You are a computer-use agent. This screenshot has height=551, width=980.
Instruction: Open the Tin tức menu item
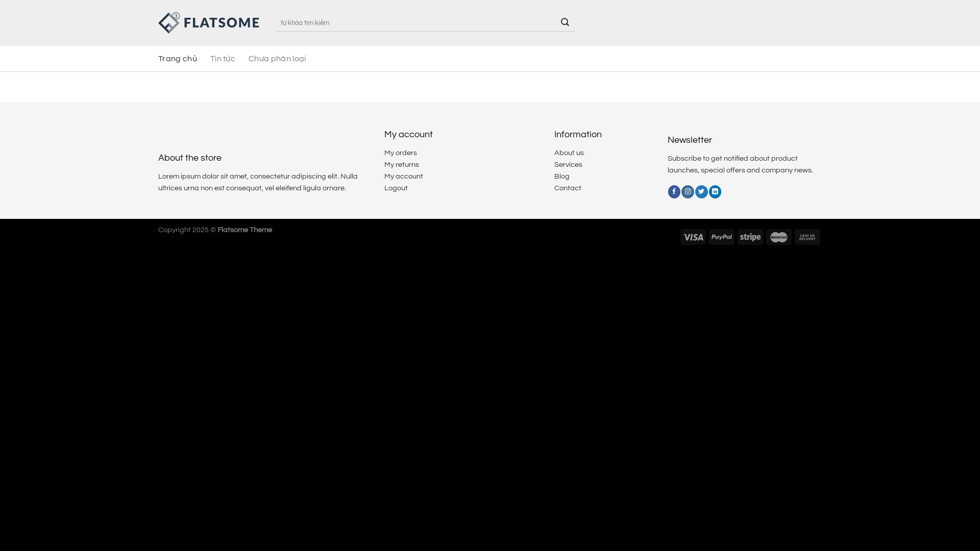coord(223,59)
